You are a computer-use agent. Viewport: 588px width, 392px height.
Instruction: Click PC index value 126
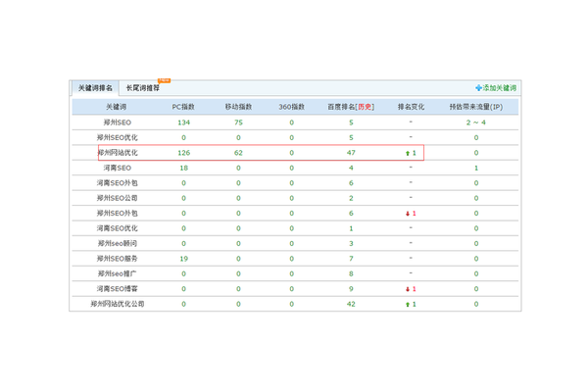[x=184, y=153]
